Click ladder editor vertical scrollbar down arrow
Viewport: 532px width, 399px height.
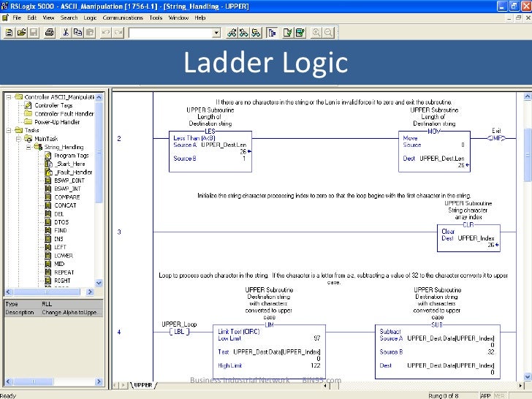point(527,376)
